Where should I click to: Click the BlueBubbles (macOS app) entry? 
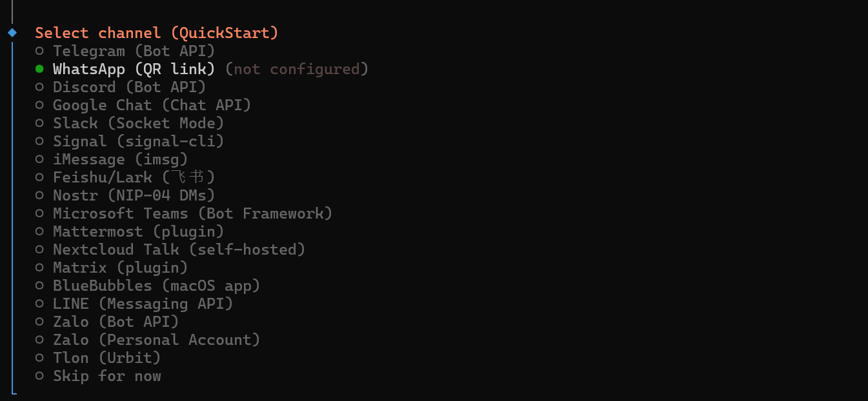click(156, 286)
